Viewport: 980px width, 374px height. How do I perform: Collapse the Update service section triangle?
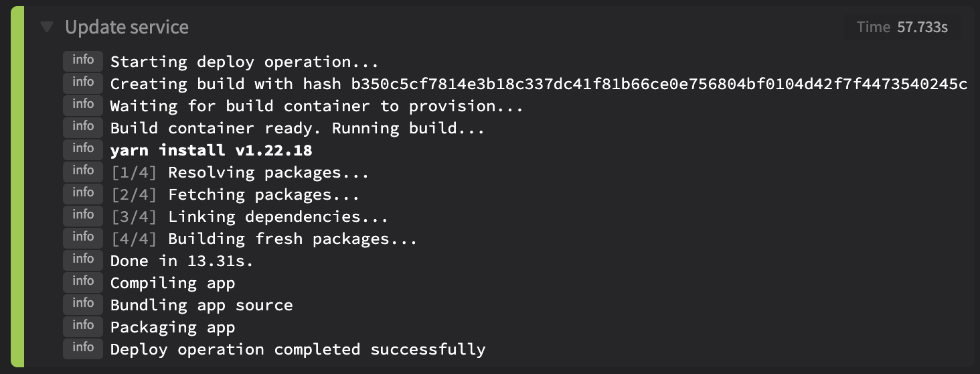click(x=46, y=27)
